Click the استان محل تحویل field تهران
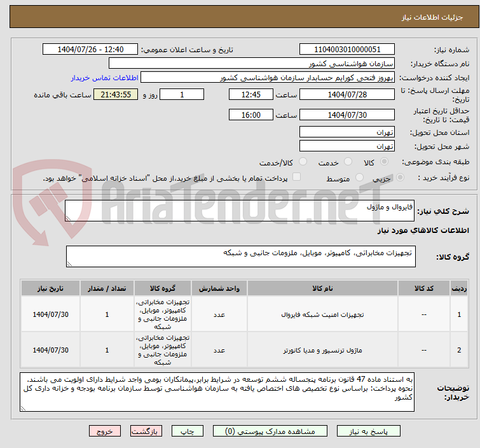This screenshot has height=448, width=480. tap(347, 132)
